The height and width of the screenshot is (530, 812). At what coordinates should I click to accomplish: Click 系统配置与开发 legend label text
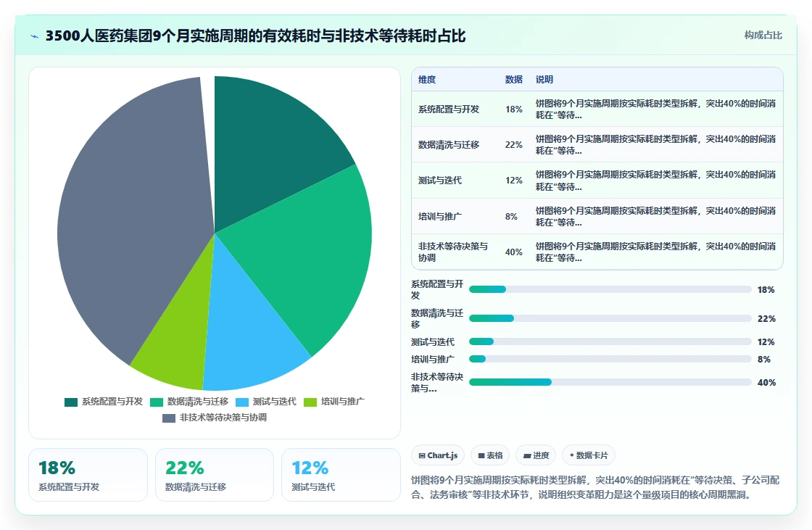click(112, 402)
